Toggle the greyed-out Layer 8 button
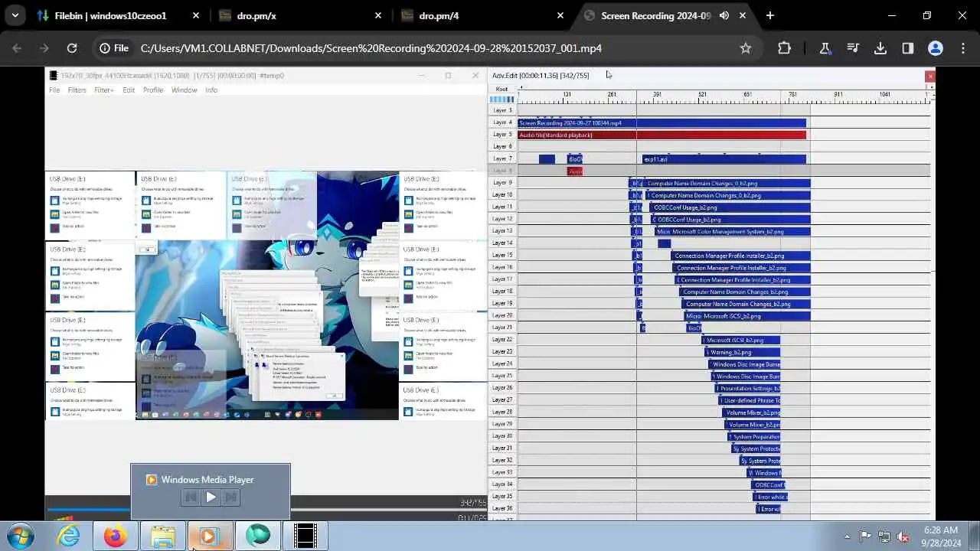The width and height of the screenshot is (980, 551). [x=502, y=171]
